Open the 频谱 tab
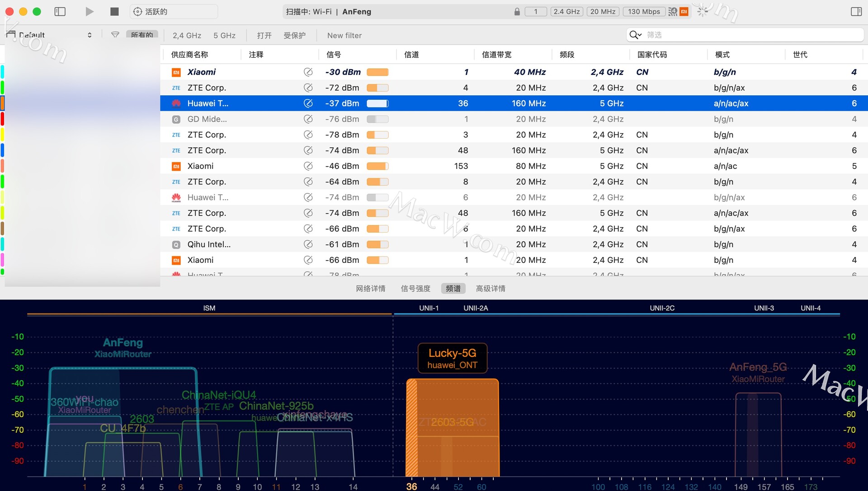Screen dimensions: 868x491 pos(453,289)
